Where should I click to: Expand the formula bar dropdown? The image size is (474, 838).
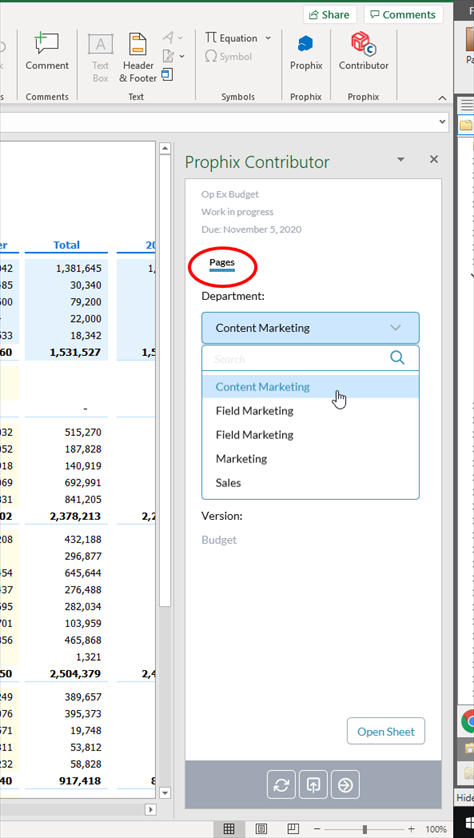tap(442, 122)
